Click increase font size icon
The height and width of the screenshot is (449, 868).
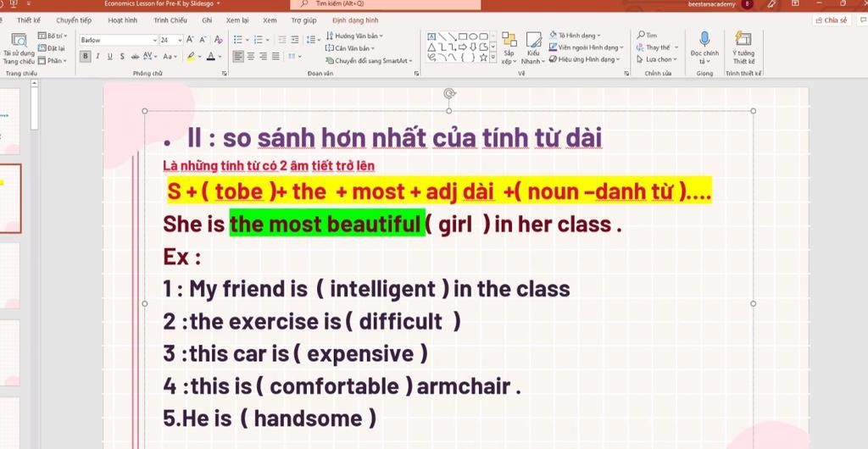(190, 40)
